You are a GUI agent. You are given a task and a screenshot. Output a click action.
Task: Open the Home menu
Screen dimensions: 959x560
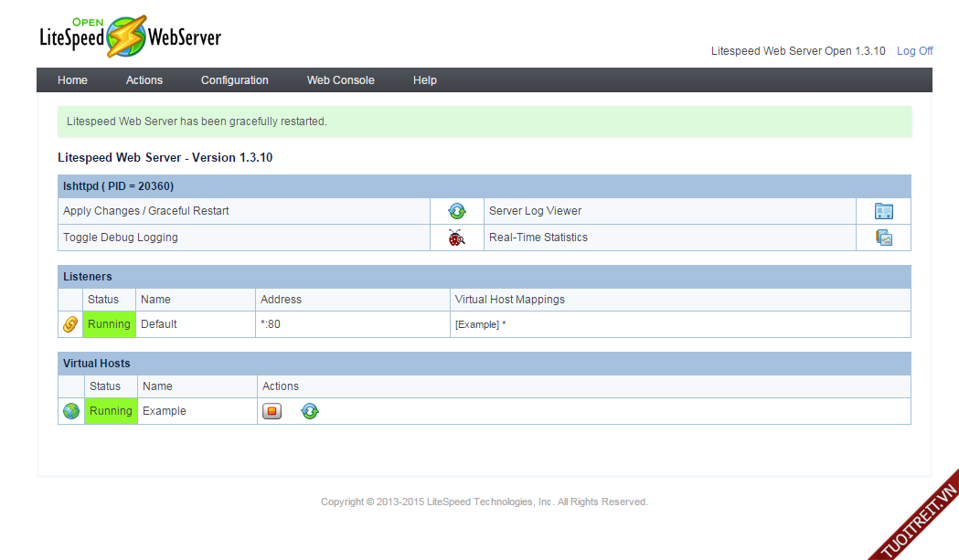(72, 80)
